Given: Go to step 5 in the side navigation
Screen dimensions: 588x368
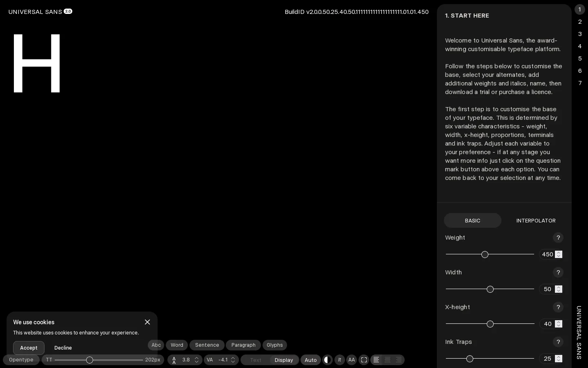Looking at the screenshot, I should tap(580, 58).
